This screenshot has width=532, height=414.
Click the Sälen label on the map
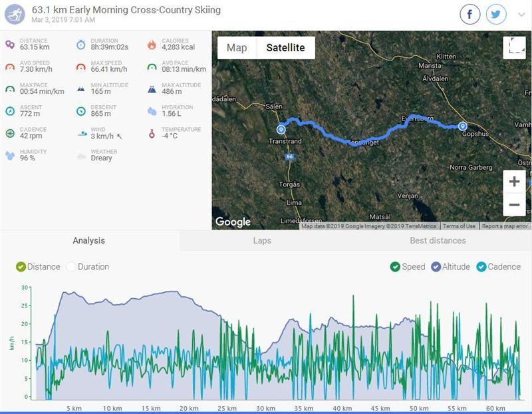(x=274, y=106)
